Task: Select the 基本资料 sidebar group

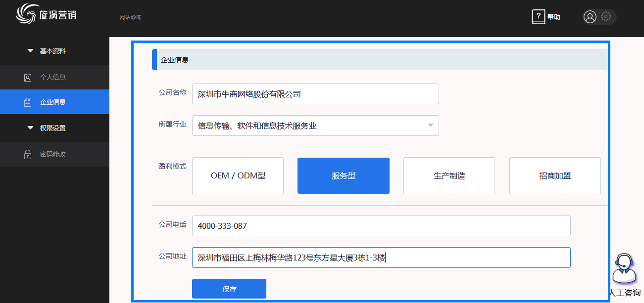Action: 54,51
